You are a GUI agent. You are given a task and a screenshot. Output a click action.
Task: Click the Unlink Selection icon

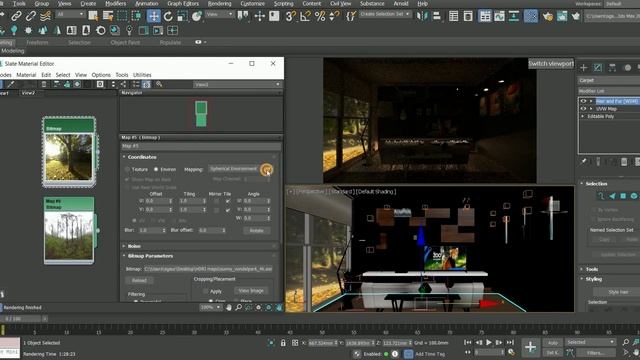pyautogui.click(x=31, y=16)
